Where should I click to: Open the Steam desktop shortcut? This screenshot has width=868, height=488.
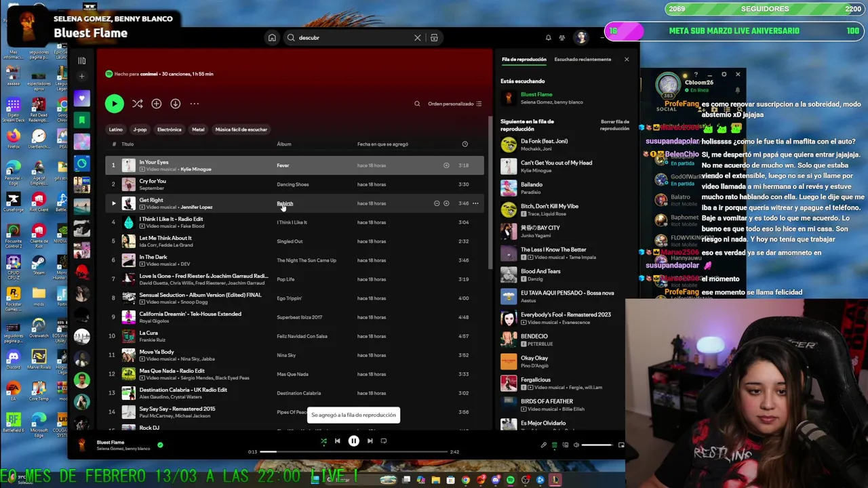click(39, 264)
